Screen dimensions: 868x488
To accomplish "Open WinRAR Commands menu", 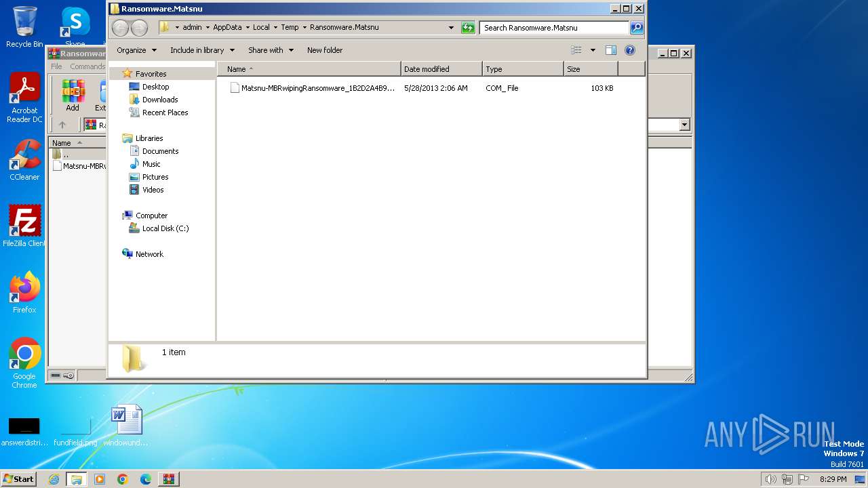I will point(87,66).
